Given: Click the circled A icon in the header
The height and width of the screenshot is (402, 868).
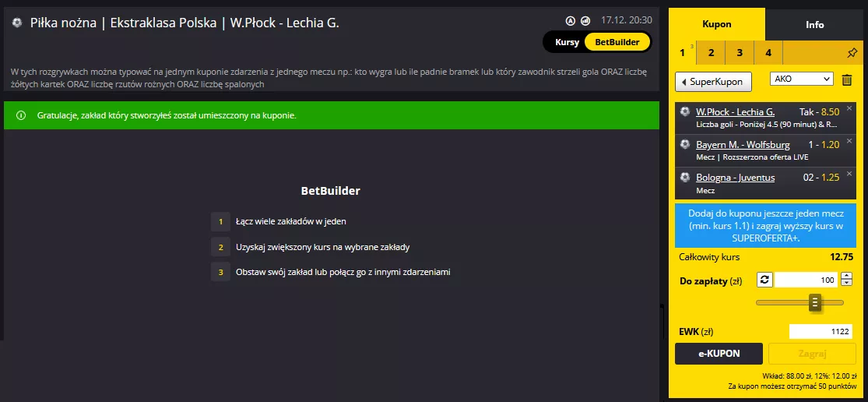Looking at the screenshot, I should [571, 21].
